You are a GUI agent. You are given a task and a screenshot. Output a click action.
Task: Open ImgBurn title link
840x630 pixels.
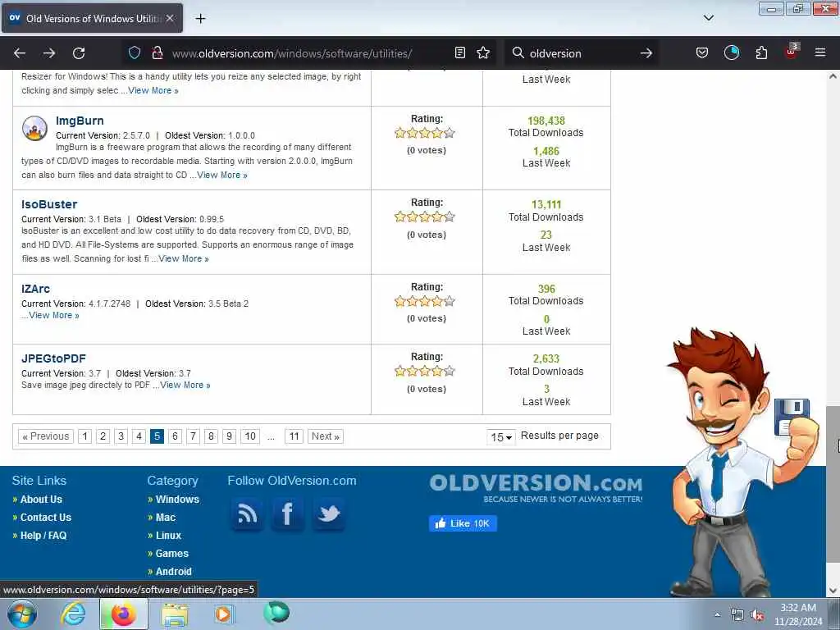[x=80, y=121]
